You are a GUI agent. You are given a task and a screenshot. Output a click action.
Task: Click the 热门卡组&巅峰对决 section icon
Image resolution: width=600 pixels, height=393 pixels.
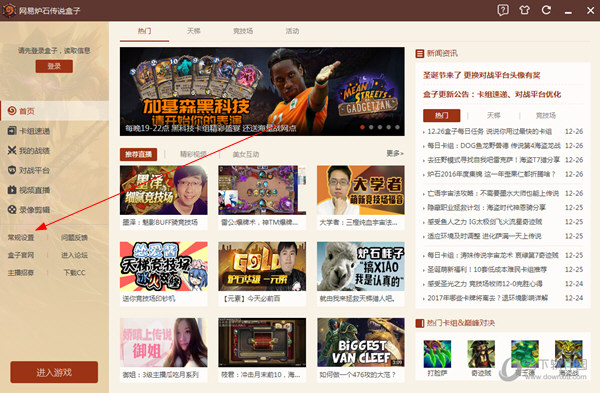pos(420,323)
